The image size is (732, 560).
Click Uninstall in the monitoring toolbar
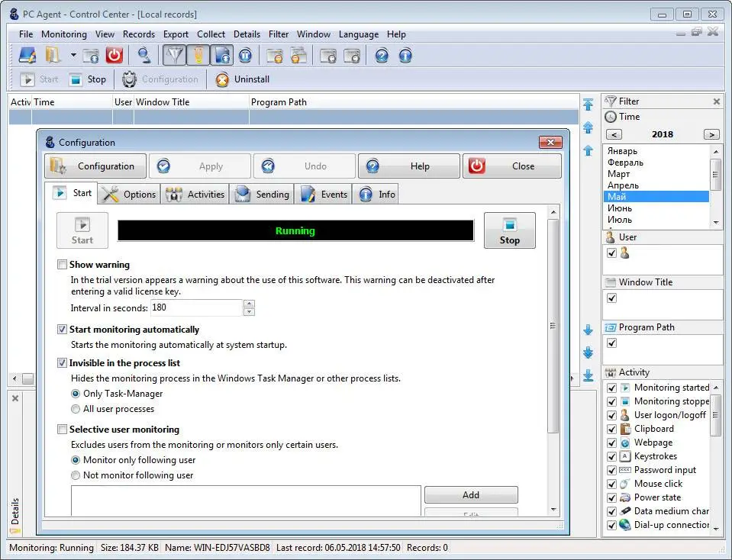(243, 79)
